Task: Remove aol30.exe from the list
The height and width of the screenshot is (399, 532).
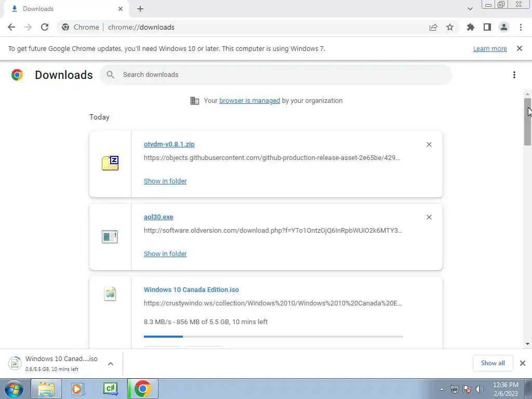Action: click(429, 217)
